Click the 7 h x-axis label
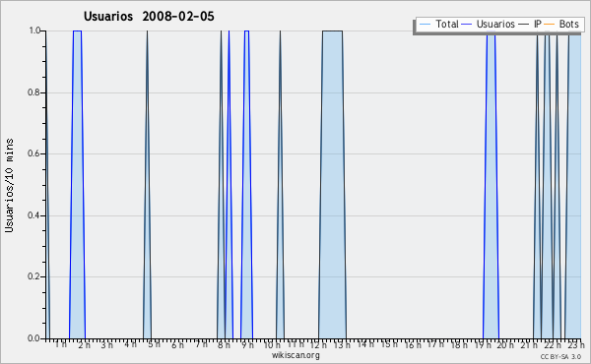 (201, 344)
